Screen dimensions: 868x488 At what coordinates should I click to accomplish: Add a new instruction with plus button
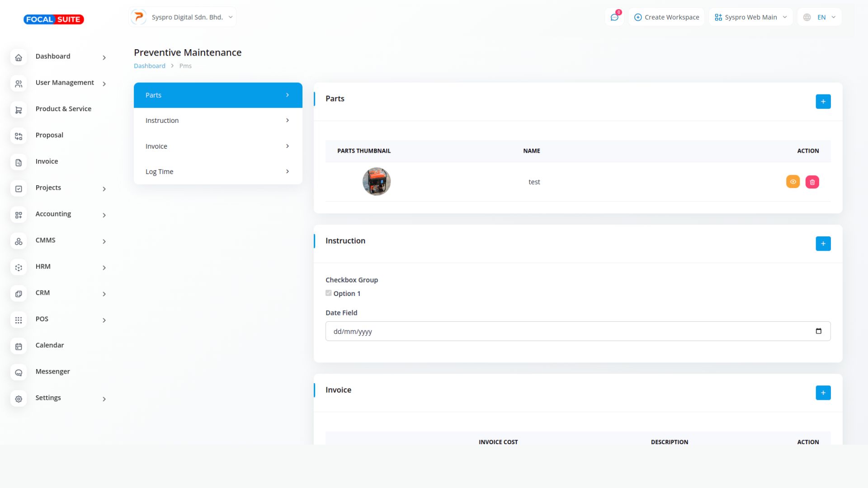point(823,244)
